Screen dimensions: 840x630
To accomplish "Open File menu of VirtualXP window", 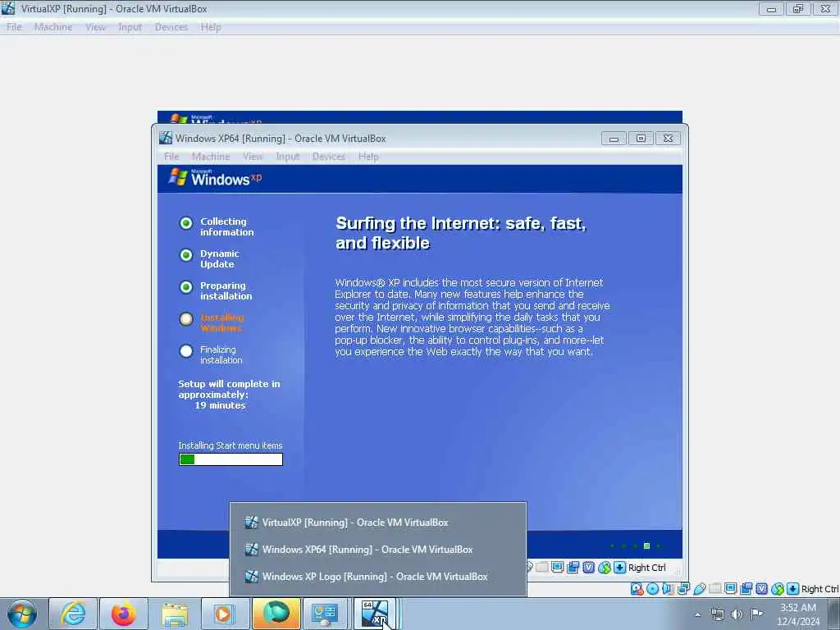I will [14, 27].
